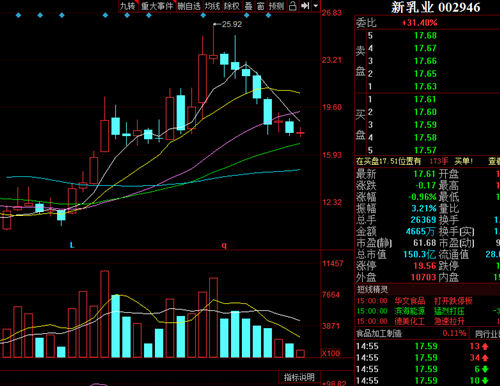Toggle 均线 moving average lines
Viewport: 500px width, 386px height.
coord(212,6)
